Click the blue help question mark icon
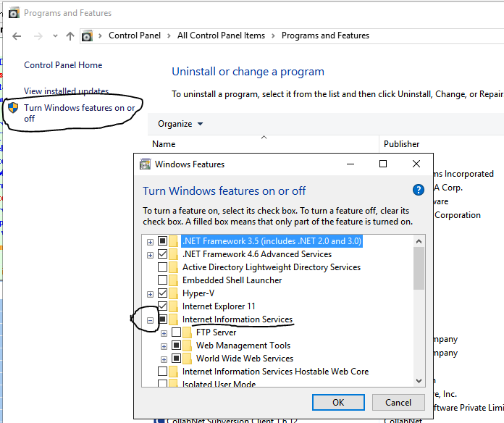Viewport: 504px width, 423px height. [x=418, y=190]
